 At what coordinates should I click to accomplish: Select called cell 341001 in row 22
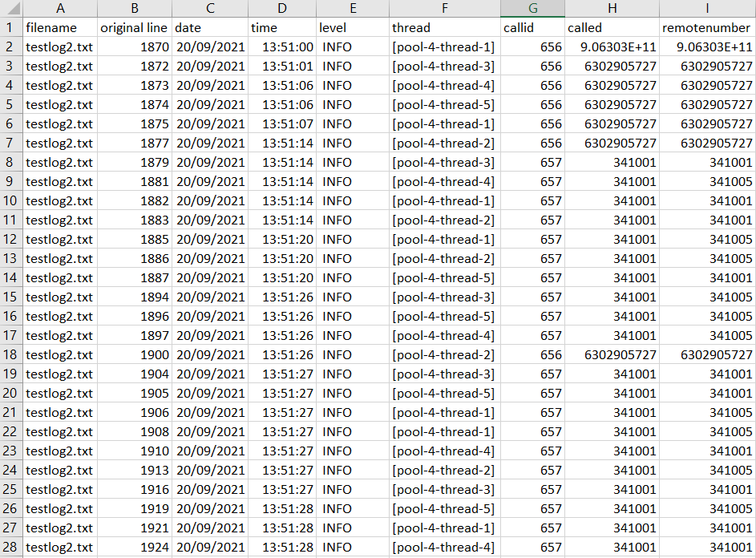click(612, 431)
